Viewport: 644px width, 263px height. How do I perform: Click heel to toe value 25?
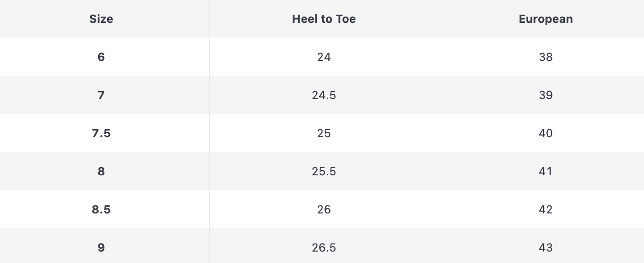click(324, 133)
